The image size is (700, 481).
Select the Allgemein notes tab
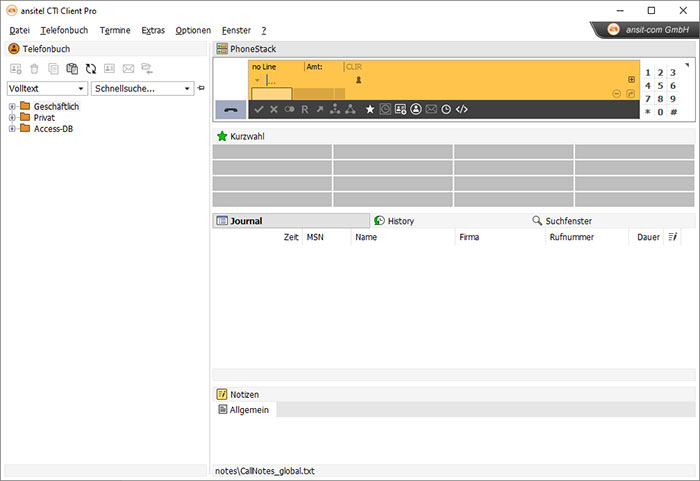(244, 410)
